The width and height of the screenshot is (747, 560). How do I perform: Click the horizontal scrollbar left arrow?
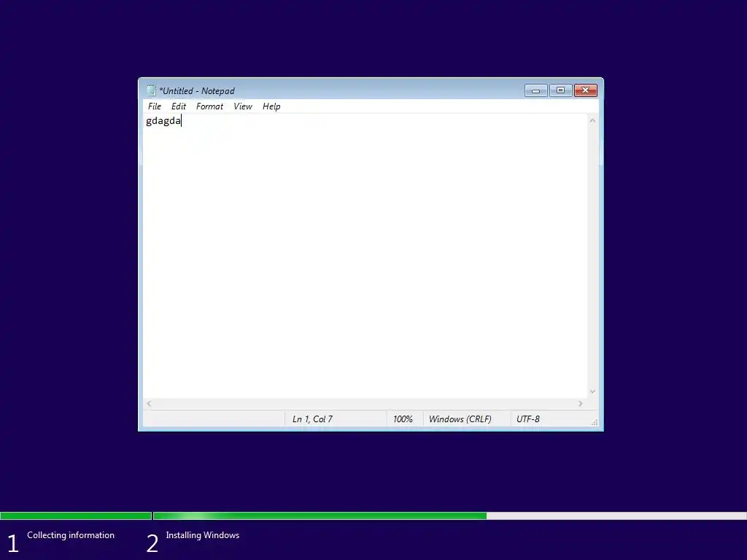coord(149,403)
